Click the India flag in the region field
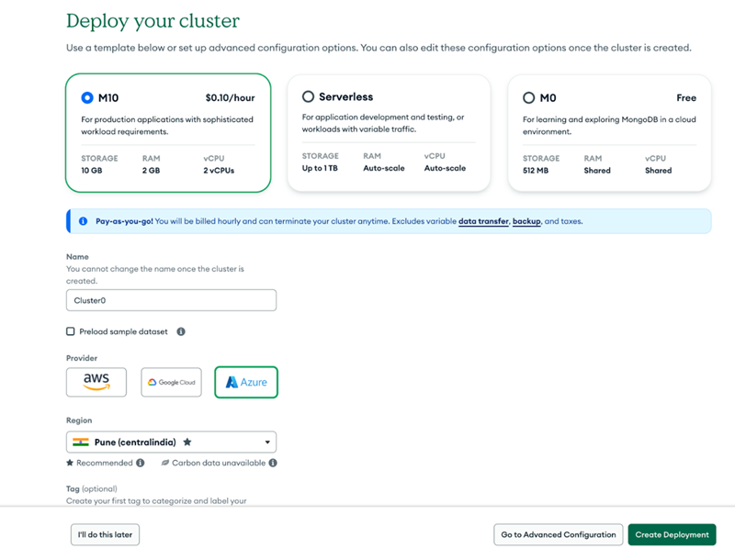The height and width of the screenshot is (560, 735). [81, 442]
